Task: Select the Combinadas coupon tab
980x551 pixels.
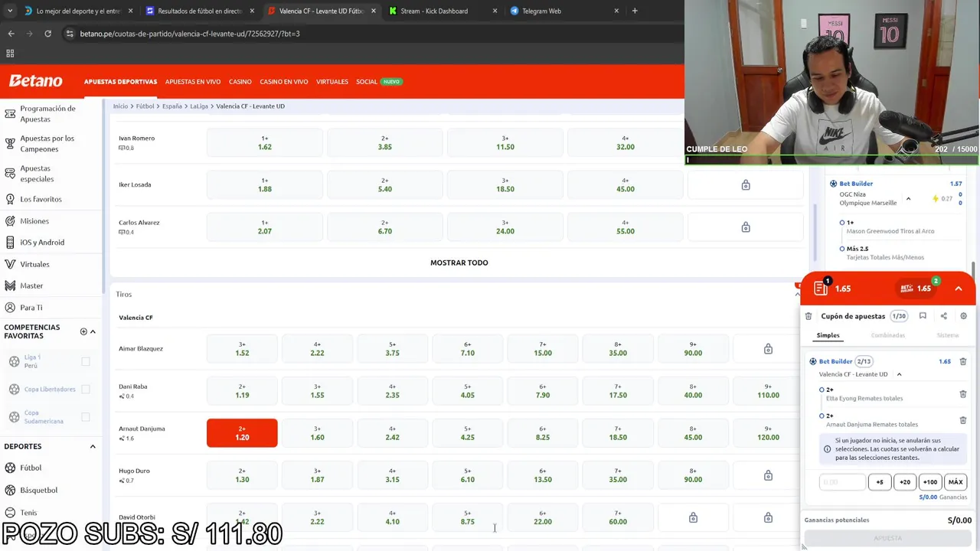Action: click(x=887, y=335)
